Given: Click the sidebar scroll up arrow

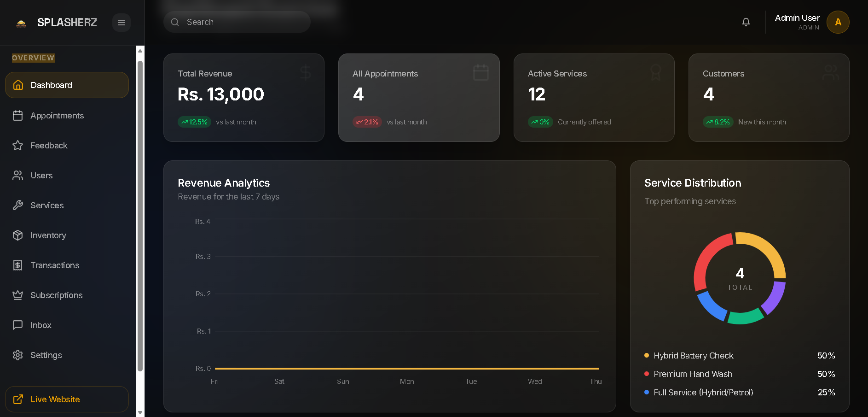Looking at the screenshot, I should pos(140,51).
